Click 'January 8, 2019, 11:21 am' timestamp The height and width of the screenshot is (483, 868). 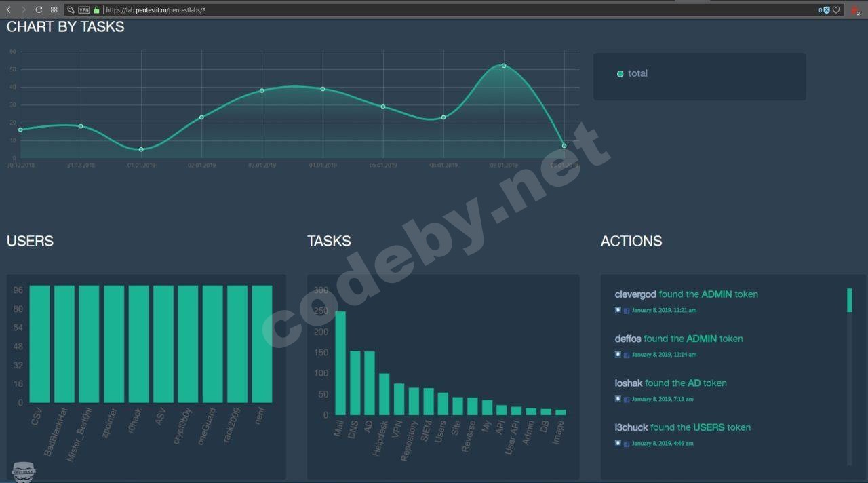pyautogui.click(x=664, y=310)
